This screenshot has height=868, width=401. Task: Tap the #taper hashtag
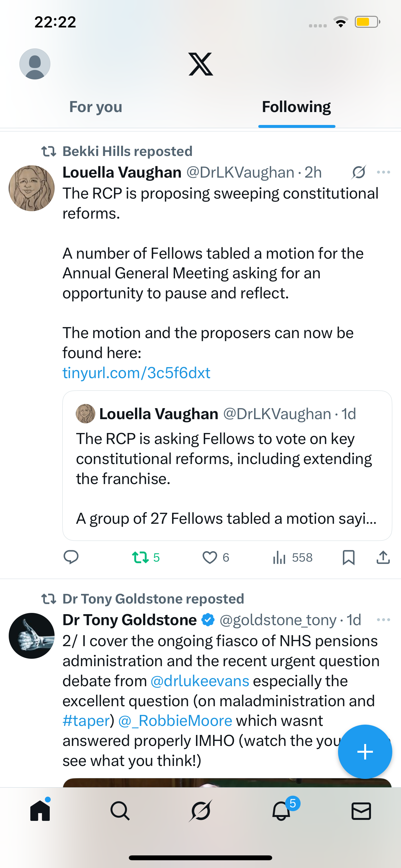[x=86, y=721]
